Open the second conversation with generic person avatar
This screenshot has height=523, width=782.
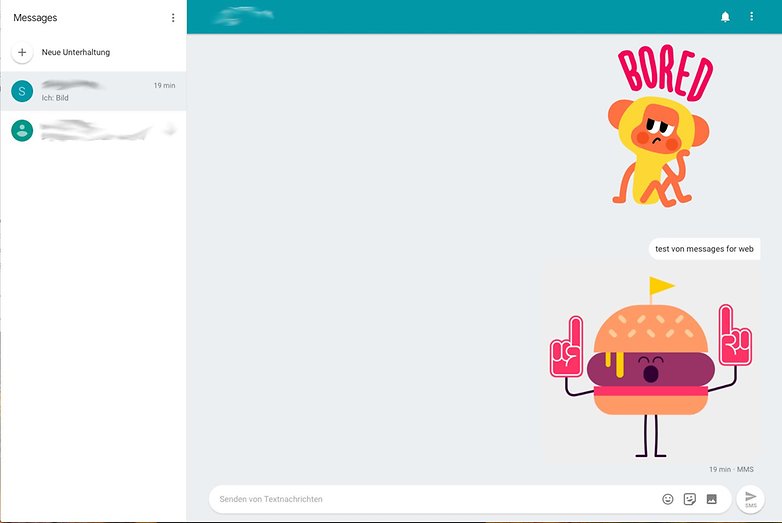[x=93, y=131]
